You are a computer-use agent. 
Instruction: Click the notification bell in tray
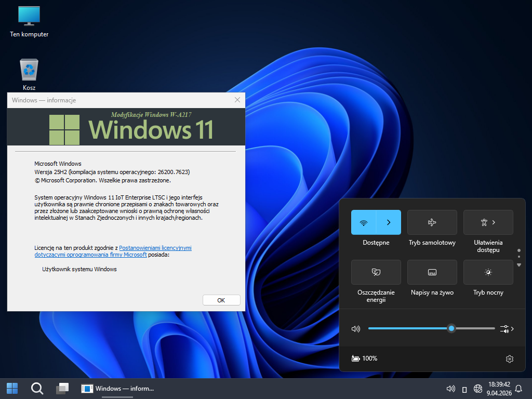click(x=518, y=389)
